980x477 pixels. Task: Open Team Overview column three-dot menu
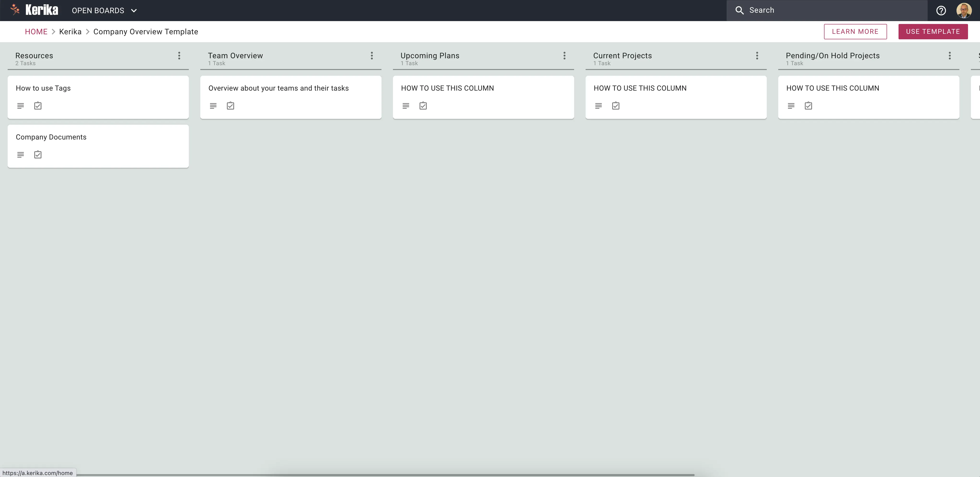point(372,56)
